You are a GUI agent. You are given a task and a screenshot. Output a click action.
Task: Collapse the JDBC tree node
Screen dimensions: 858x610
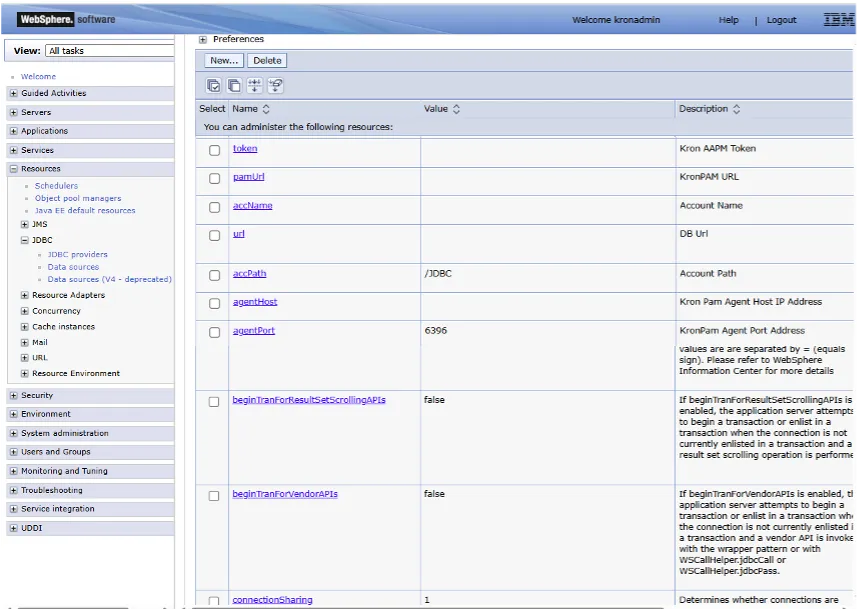[25, 240]
